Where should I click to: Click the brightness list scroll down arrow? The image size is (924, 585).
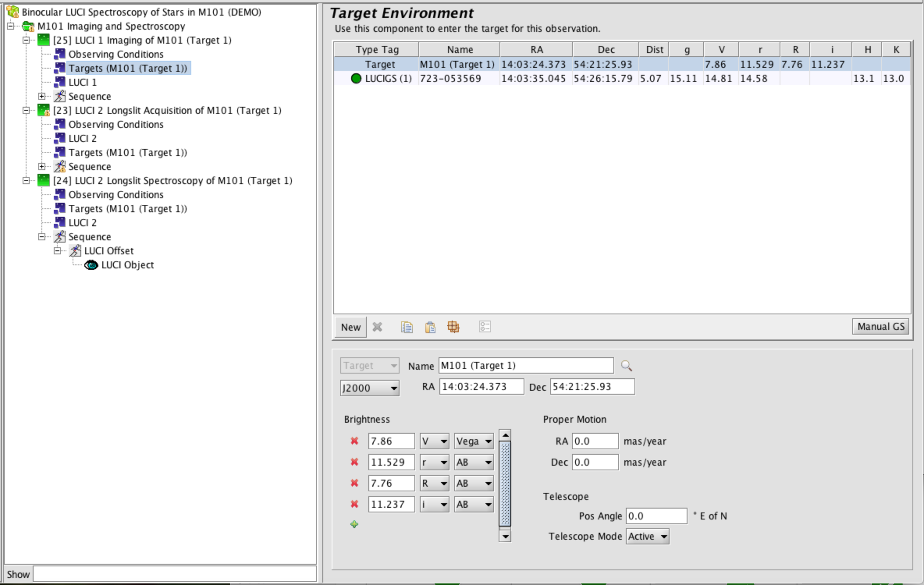[505, 536]
